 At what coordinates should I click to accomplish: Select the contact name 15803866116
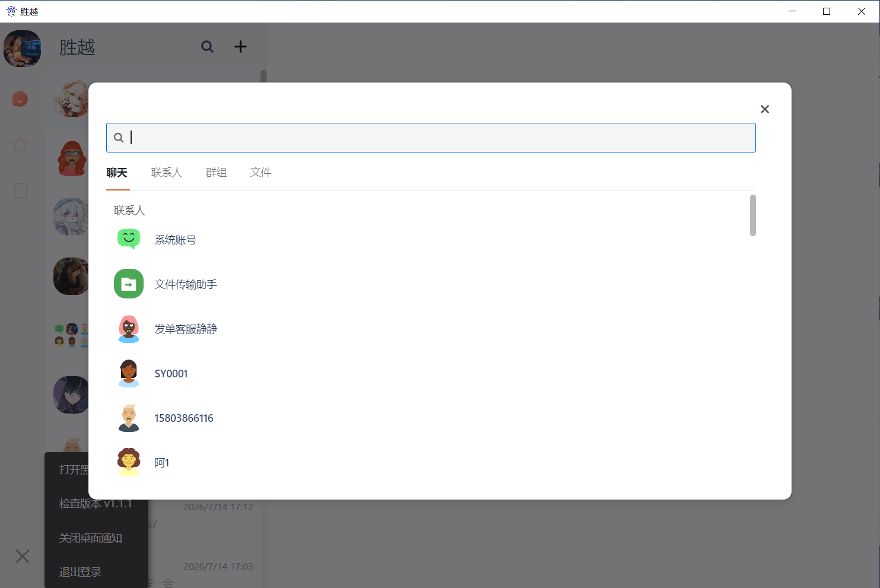184,418
